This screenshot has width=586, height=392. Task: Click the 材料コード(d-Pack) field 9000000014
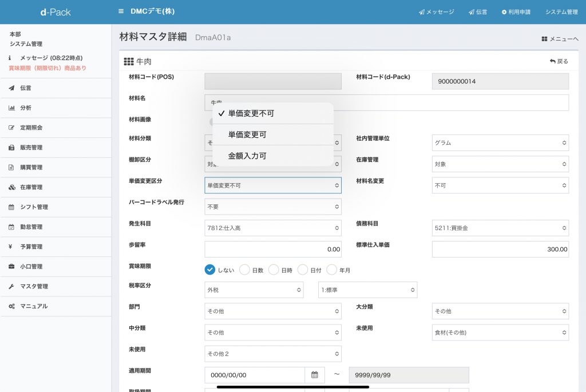500,81
